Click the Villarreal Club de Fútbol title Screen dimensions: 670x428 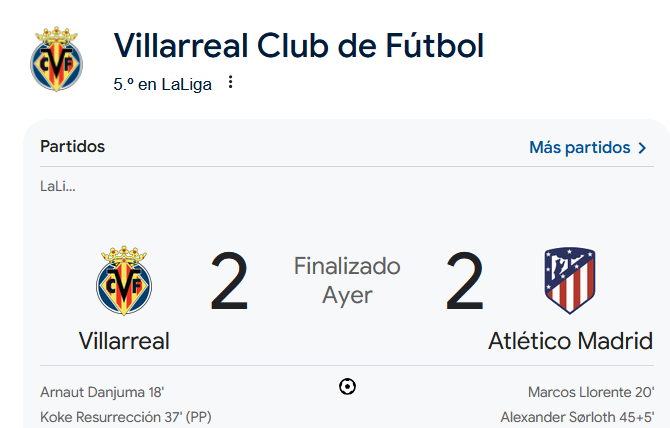click(x=298, y=46)
